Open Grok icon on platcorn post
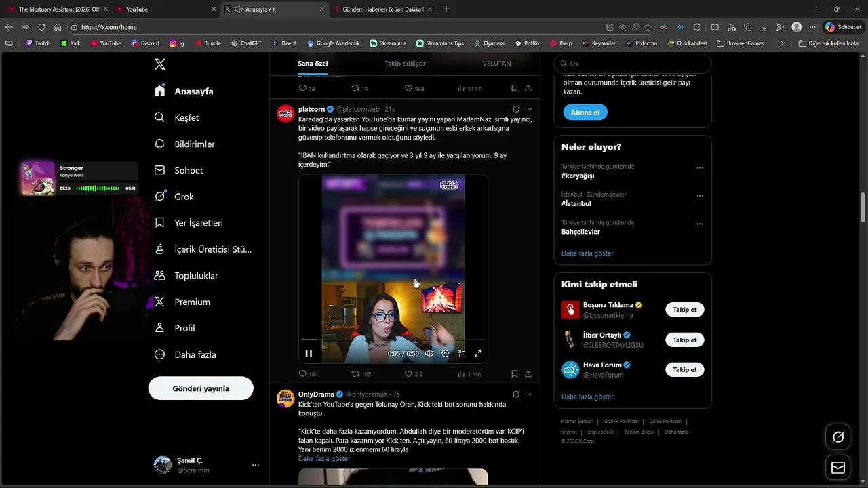Viewport: 868px width, 488px height. 516,109
